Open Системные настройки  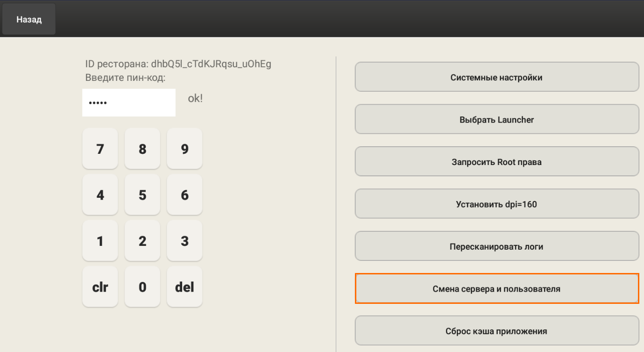(x=496, y=77)
